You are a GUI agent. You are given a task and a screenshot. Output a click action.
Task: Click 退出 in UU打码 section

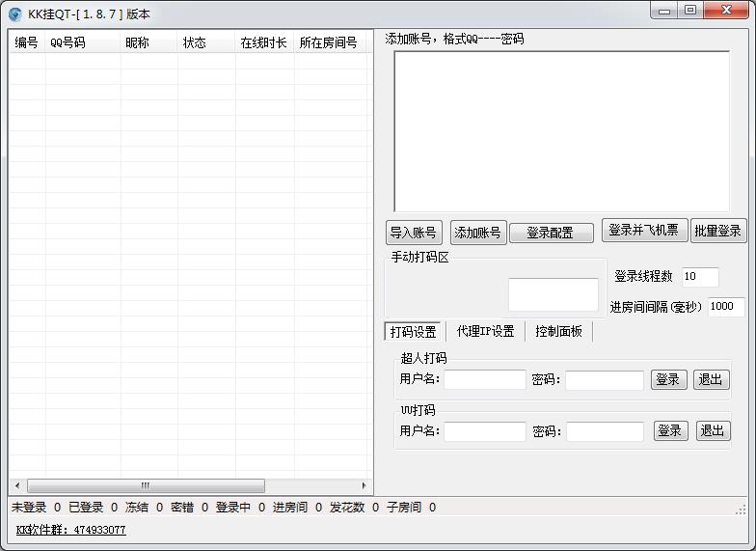point(714,431)
